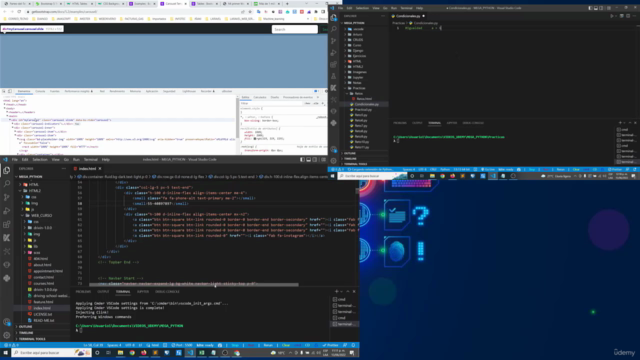Viewport: 640px width, 360px height.
Task: Expand OUTLINE section in the index.html window
Action: click(25, 327)
